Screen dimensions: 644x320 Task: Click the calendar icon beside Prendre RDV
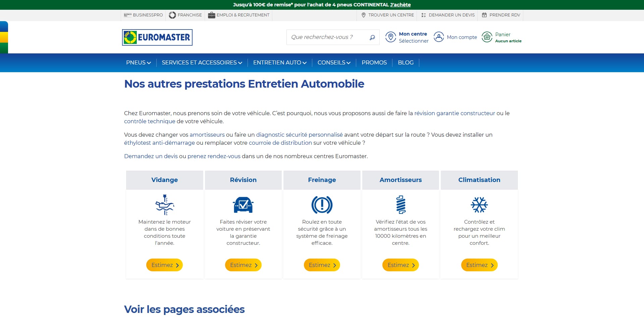point(484,15)
